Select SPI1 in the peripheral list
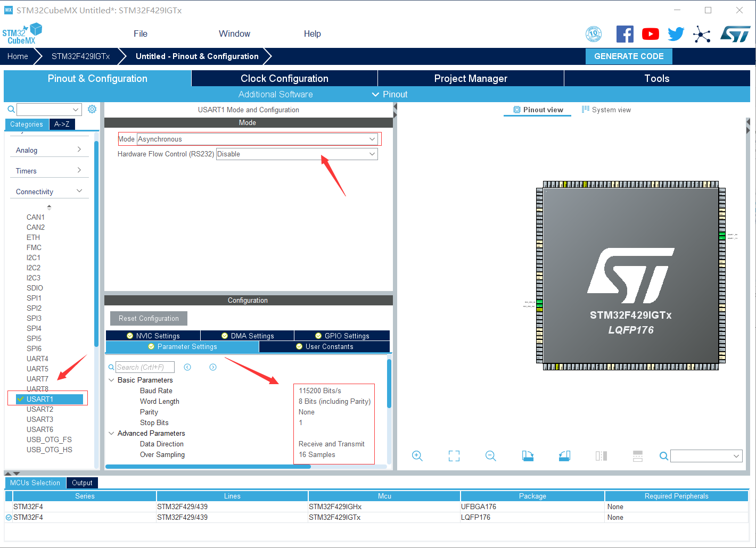This screenshot has width=756, height=548. pos(34,298)
